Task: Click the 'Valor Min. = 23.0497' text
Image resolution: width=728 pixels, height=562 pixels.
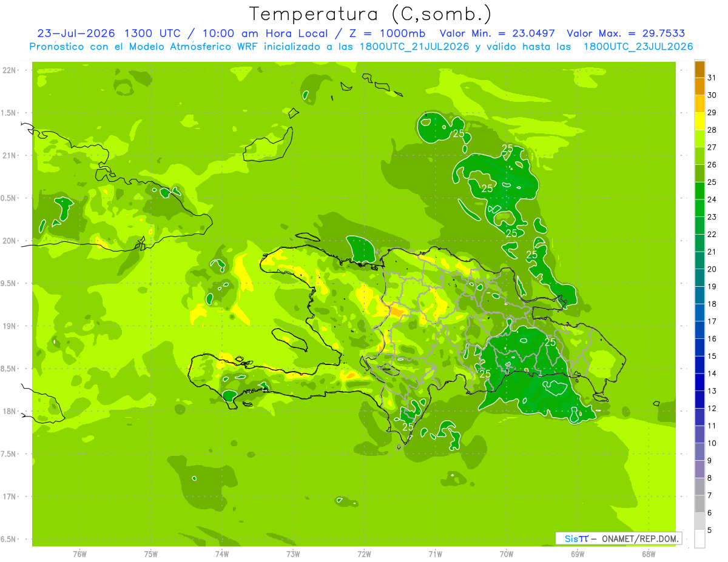Action: click(497, 33)
